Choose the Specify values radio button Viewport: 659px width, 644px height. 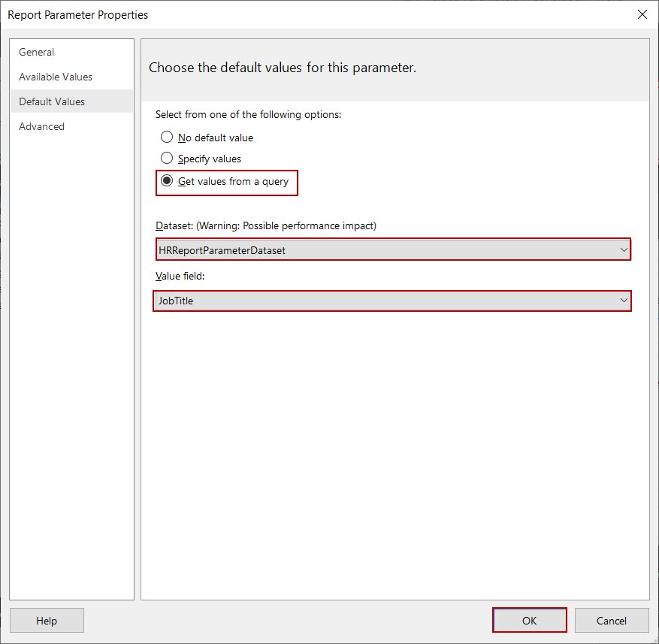(167, 159)
